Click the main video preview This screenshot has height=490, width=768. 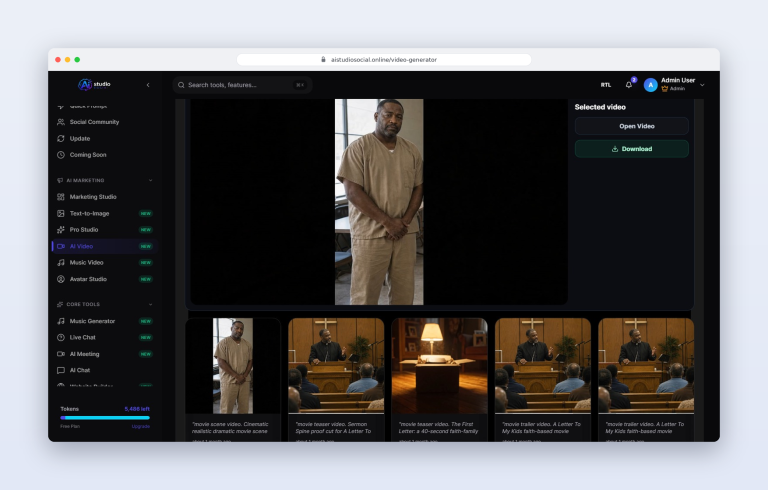coord(379,202)
